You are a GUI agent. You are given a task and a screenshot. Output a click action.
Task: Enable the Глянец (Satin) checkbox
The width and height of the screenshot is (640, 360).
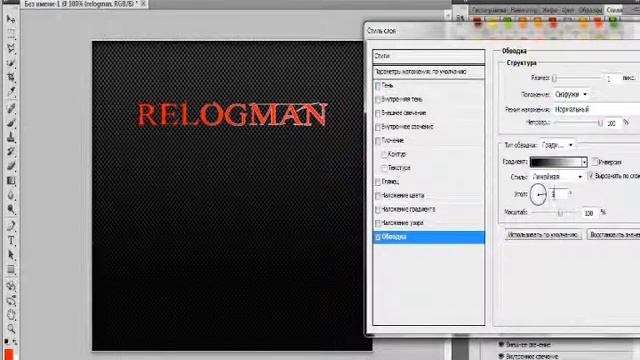[378, 182]
